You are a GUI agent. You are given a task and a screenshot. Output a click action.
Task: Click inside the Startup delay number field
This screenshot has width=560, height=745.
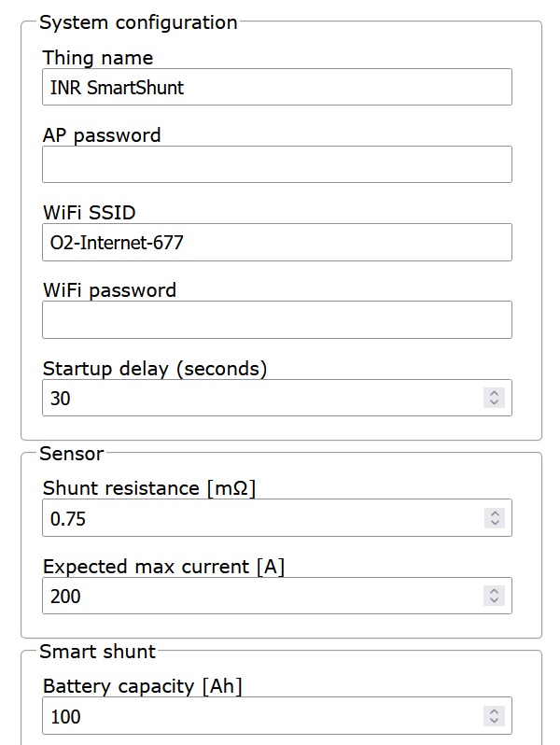point(261,398)
